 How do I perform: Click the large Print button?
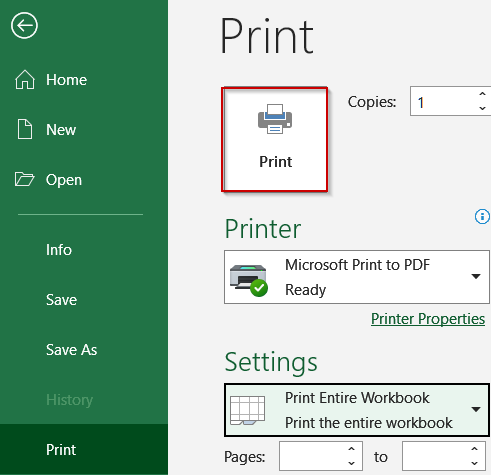point(275,140)
